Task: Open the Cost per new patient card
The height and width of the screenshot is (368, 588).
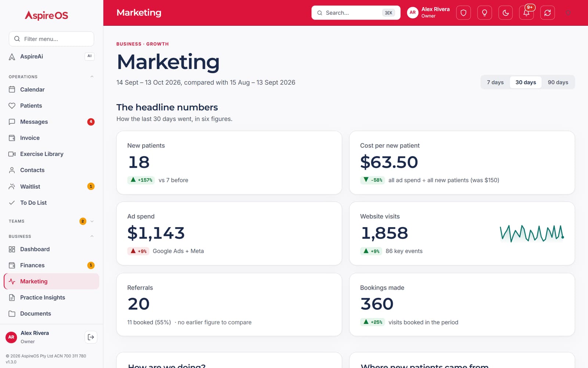Action: (462, 163)
